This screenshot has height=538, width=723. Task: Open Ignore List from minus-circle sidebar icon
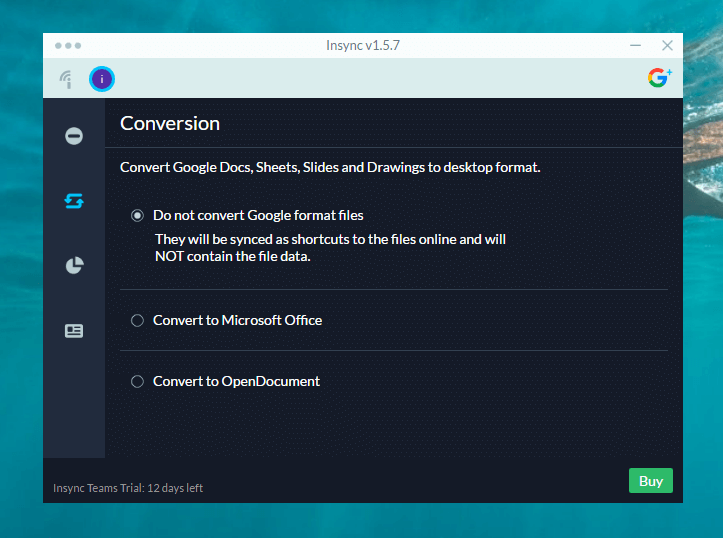click(x=74, y=136)
